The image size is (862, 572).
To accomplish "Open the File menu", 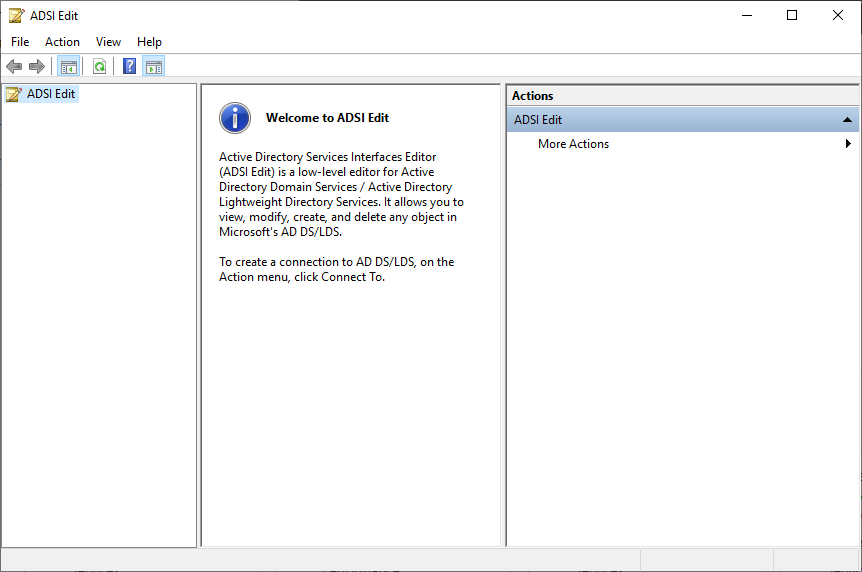I will pyautogui.click(x=20, y=42).
